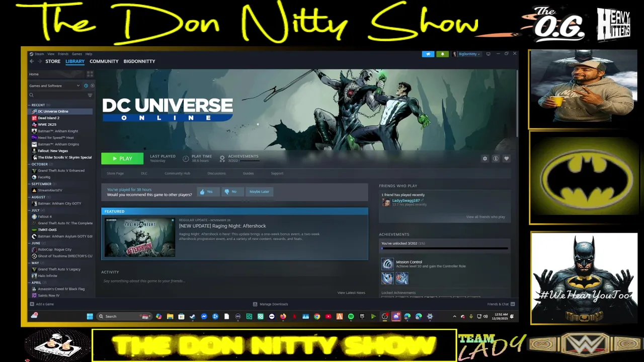Open the Mission Control achievement icon
Screen dimensions: 644x362
(x=387, y=264)
